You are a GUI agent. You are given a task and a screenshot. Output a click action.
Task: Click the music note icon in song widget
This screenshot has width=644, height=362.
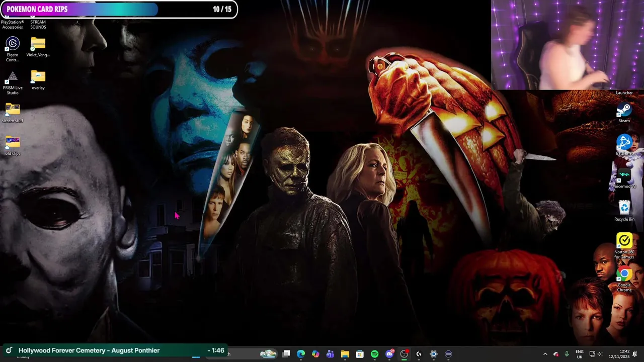[9, 350]
